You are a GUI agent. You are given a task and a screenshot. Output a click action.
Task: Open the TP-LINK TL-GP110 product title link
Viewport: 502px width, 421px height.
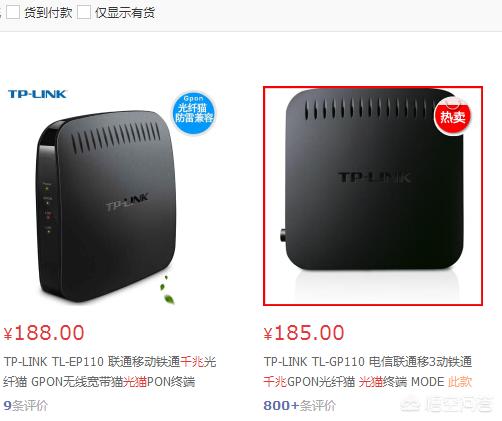tap(368, 371)
